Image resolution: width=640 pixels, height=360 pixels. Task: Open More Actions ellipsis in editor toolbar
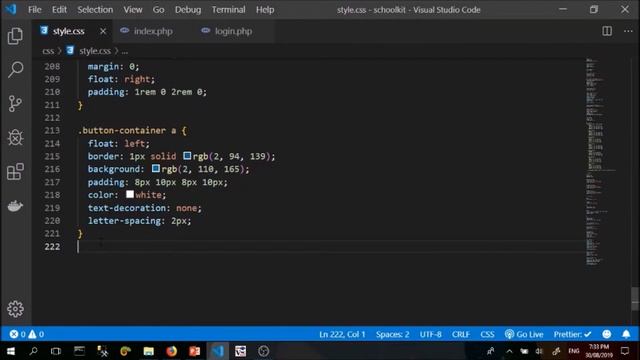coord(628,31)
